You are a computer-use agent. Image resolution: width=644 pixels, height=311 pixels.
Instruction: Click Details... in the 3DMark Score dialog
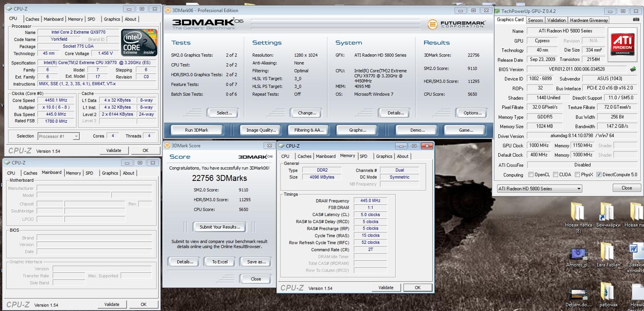click(x=185, y=262)
